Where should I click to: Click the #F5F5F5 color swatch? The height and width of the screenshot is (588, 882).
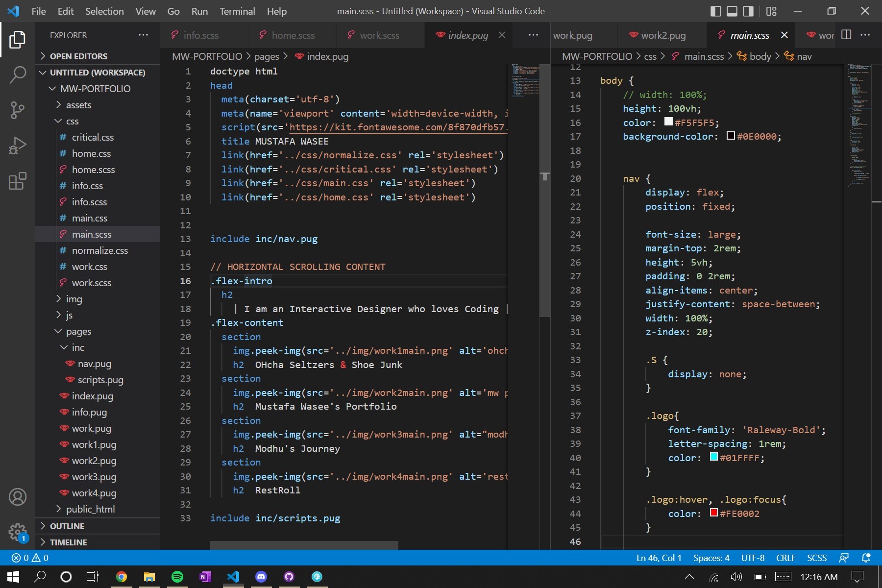668,122
